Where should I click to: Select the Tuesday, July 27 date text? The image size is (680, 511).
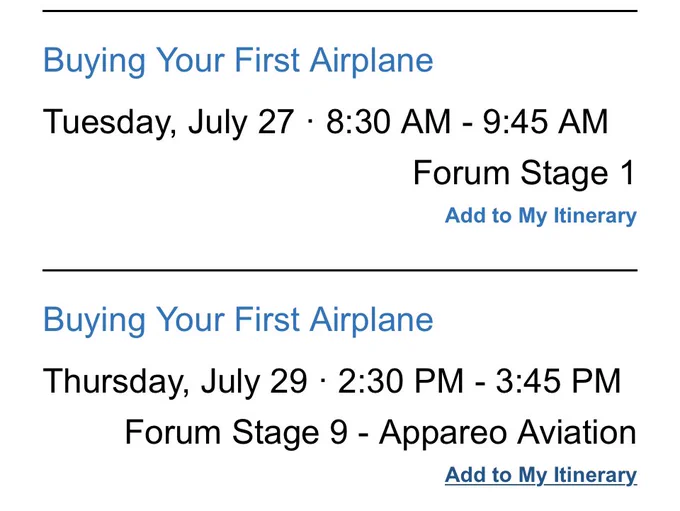169,122
